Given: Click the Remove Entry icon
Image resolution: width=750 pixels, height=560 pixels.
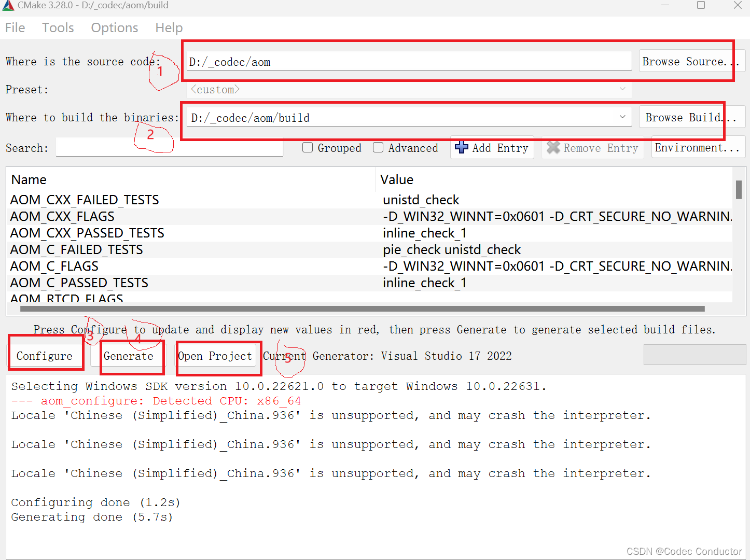Looking at the screenshot, I should (553, 148).
